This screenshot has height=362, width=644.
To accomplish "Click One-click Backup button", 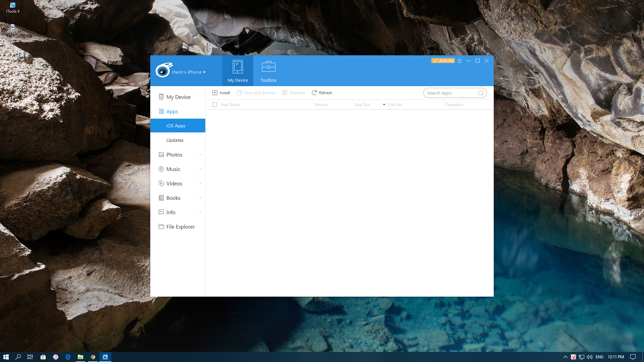I will (256, 93).
